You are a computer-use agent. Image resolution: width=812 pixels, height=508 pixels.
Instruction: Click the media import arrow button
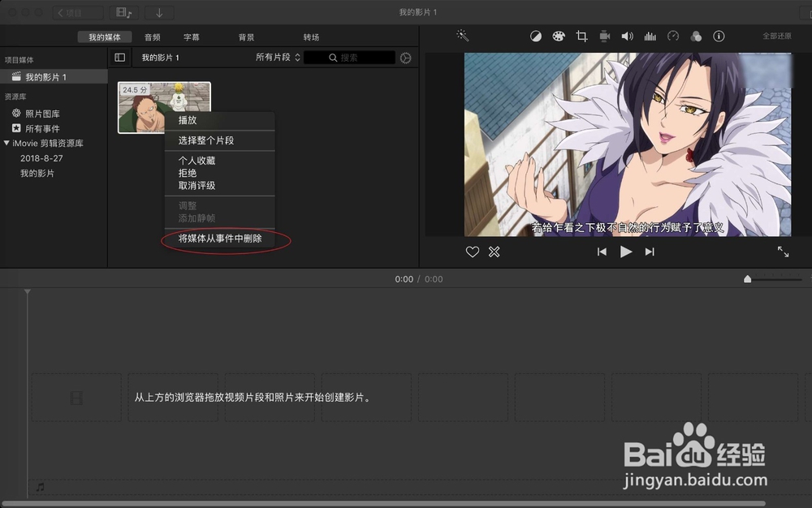[x=159, y=13]
